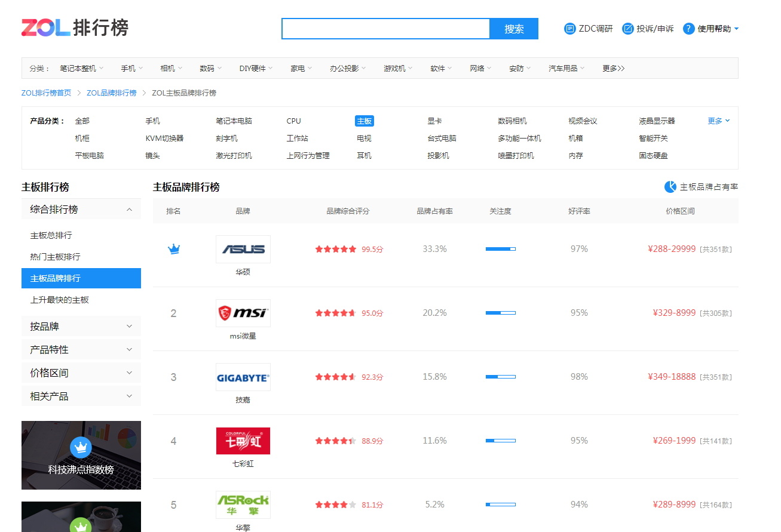Go to ZOL品牌排行榜 breadcrumb

coord(112,93)
